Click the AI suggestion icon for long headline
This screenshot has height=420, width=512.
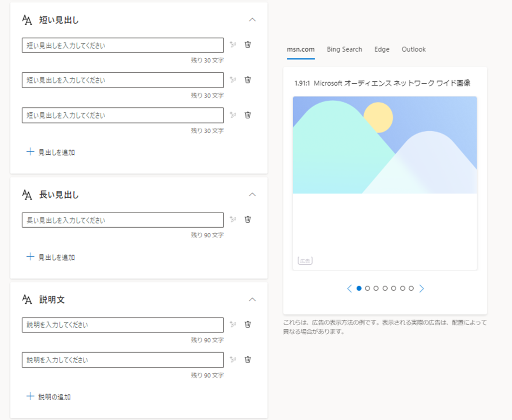(233, 220)
